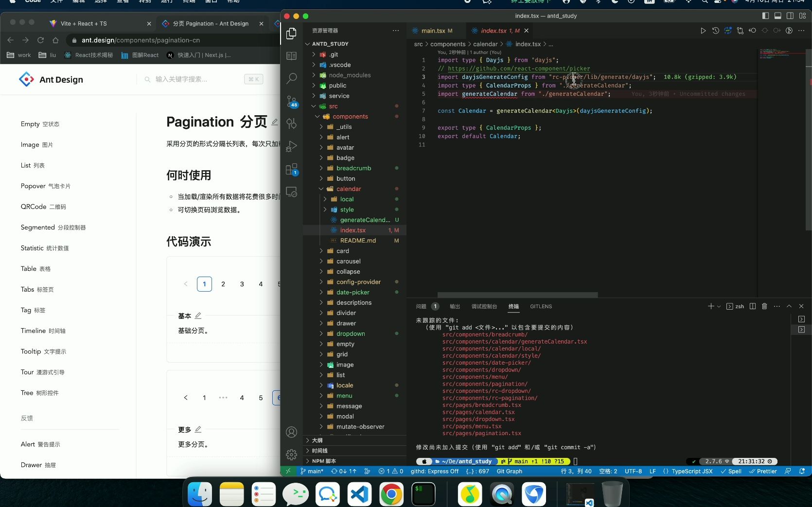Open the Tooltip 文字提示 sidebar link
This screenshot has height=507, width=812.
point(43,351)
